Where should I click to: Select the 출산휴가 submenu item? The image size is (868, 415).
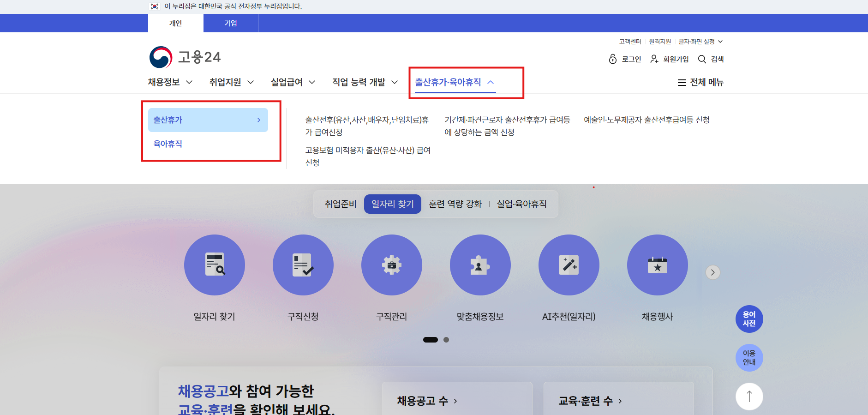point(208,120)
